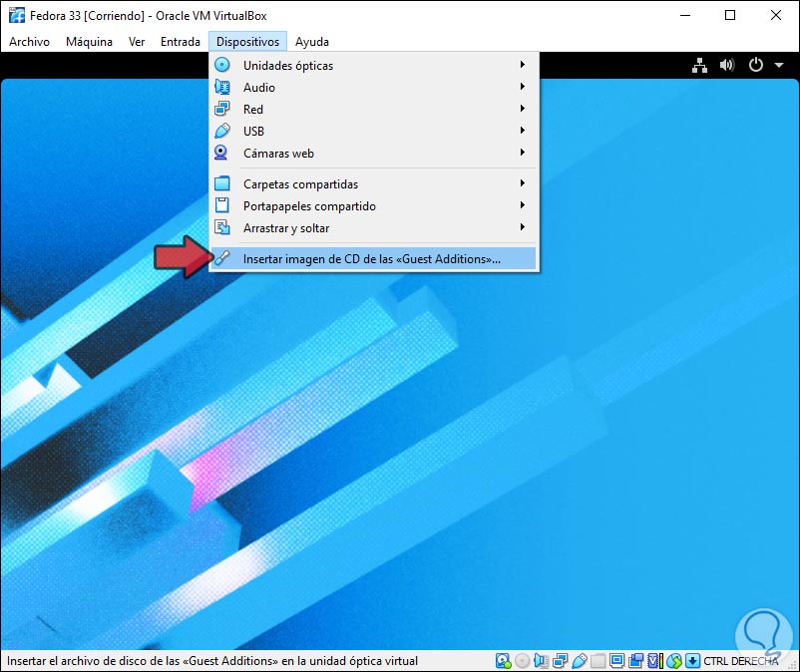Click network adapters status bar icon

(x=561, y=661)
